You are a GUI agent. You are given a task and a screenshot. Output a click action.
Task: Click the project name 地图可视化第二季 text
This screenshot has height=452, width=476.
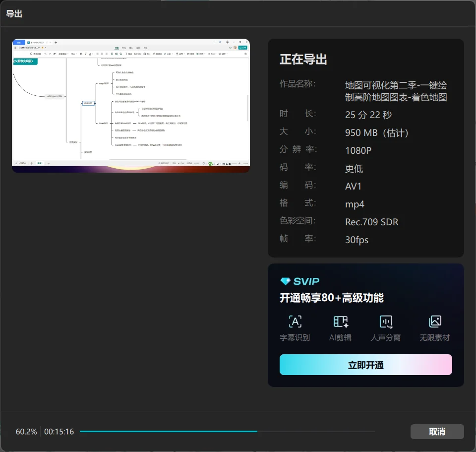(x=396, y=91)
